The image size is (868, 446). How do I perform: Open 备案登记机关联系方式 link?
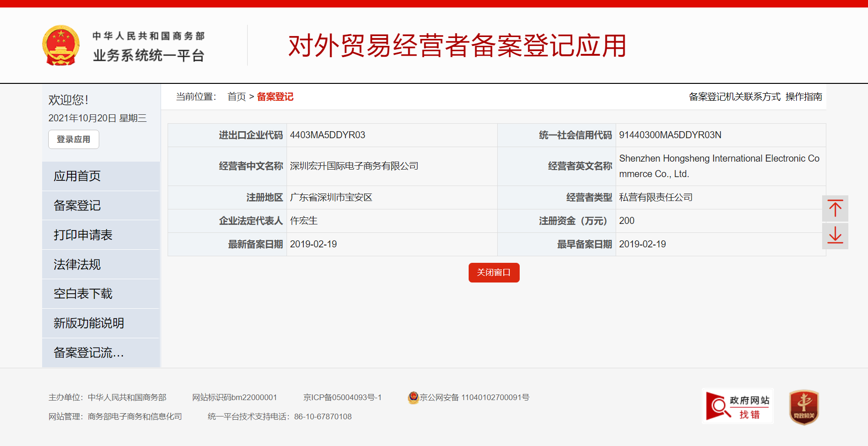coord(735,97)
